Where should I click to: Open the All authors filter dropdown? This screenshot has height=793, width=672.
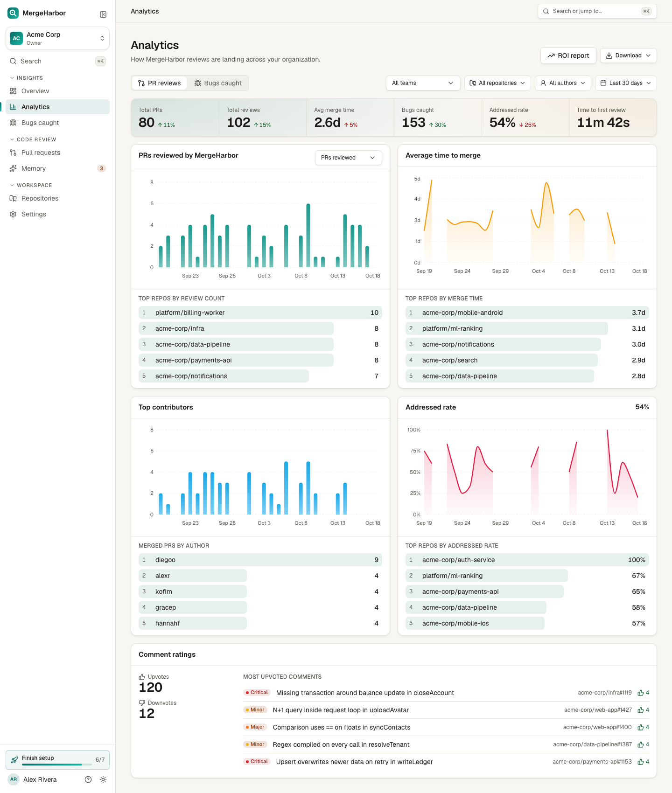563,83
